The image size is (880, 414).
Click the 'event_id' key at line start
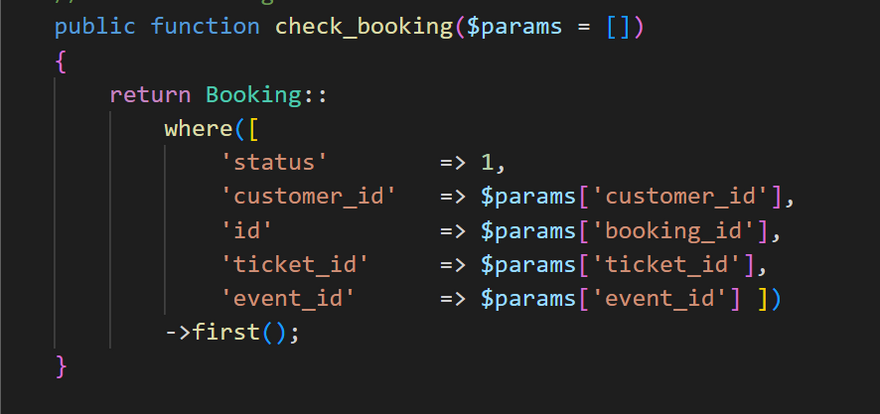pyautogui.click(x=288, y=299)
